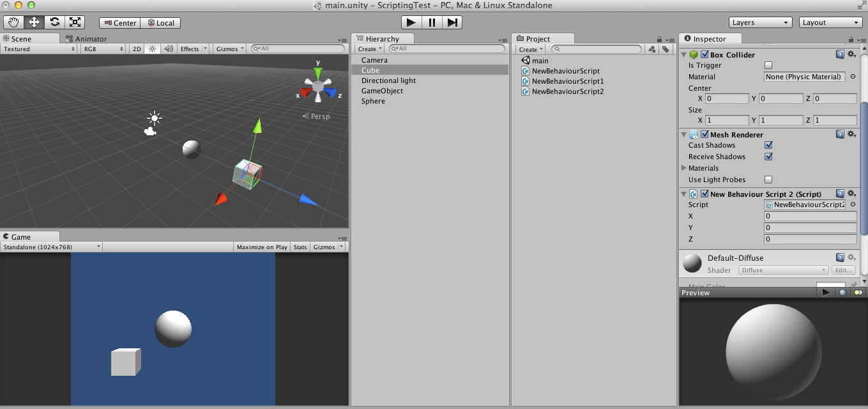This screenshot has height=409, width=868.
Task: Expand the Materials foldout
Action: tap(685, 168)
